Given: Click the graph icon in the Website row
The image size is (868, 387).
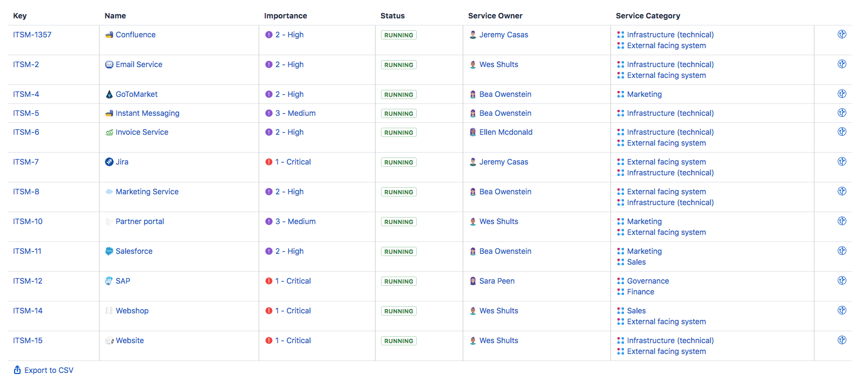Looking at the screenshot, I should (x=841, y=340).
